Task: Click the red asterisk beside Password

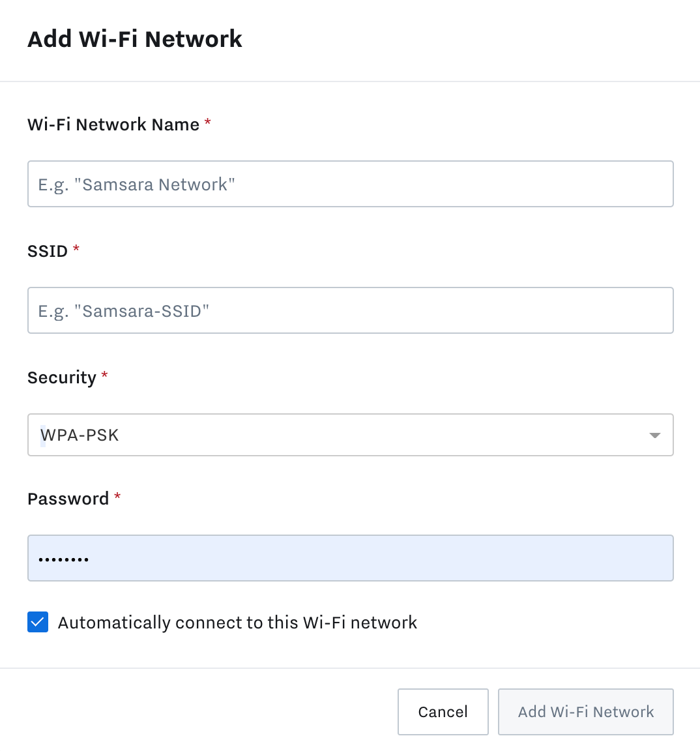Action: coord(117,496)
